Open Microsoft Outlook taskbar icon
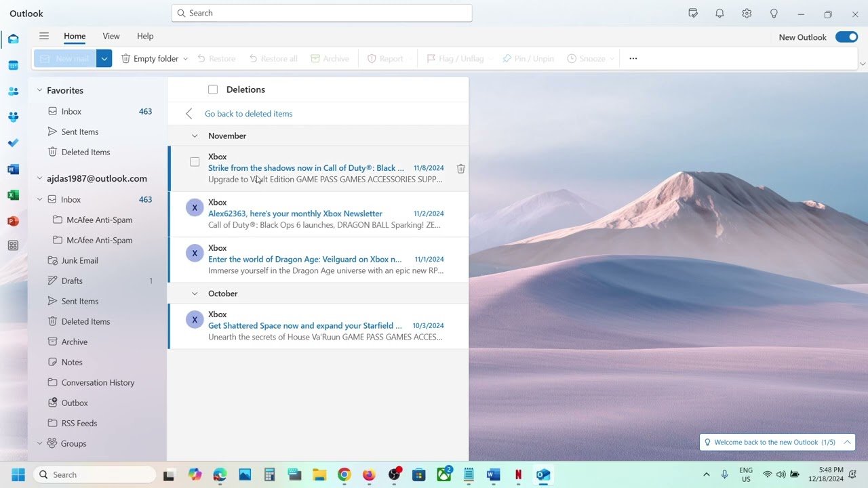Viewport: 868px width, 488px height. coord(543,474)
